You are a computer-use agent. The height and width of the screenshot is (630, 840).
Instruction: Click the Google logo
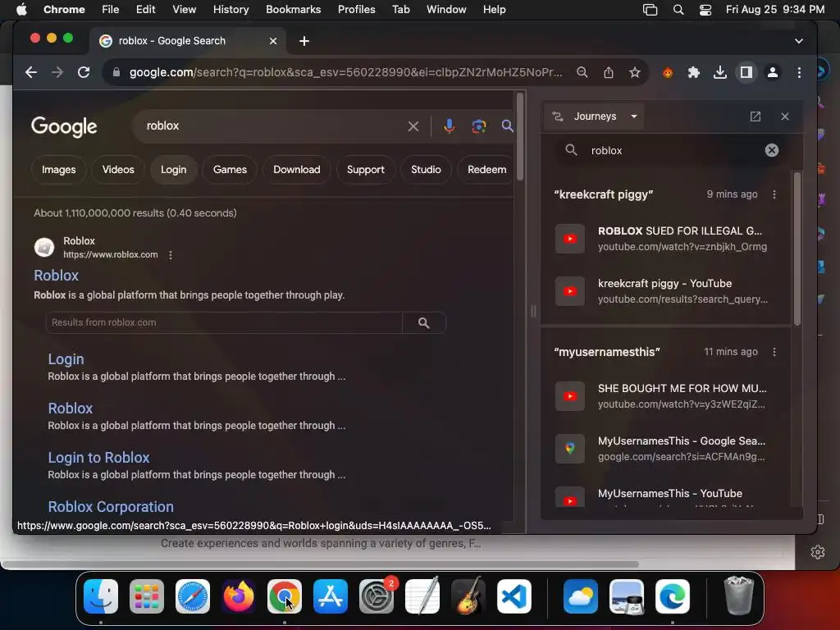[x=64, y=127]
